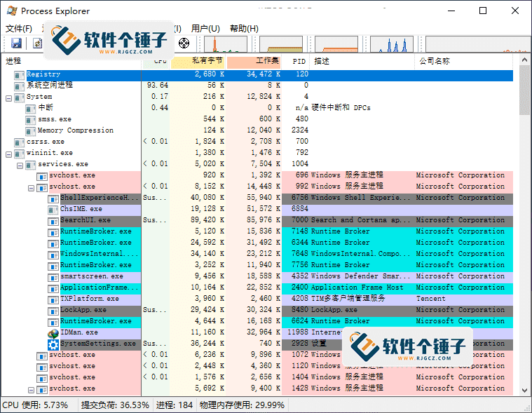This screenshot has height=413, width=532.
Task: Collapse the services.exe tree node
Action: click(20, 165)
